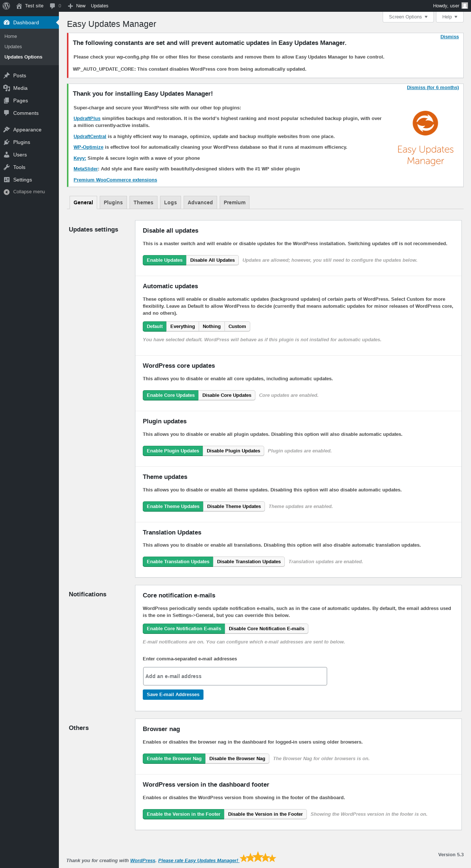The height and width of the screenshot is (868, 471).
Task: Switch off the Browser Nag
Action: coord(237,759)
